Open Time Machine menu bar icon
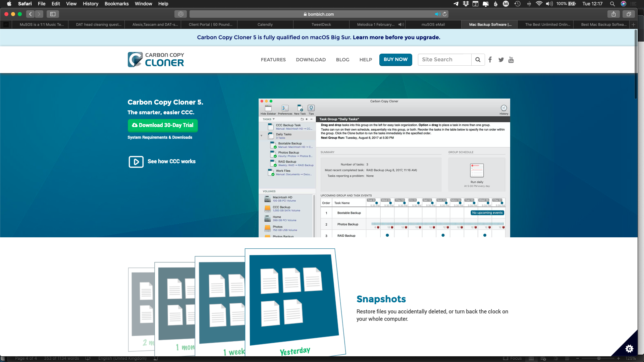Viewport: 644px width, 362px height. pos(518,4)
